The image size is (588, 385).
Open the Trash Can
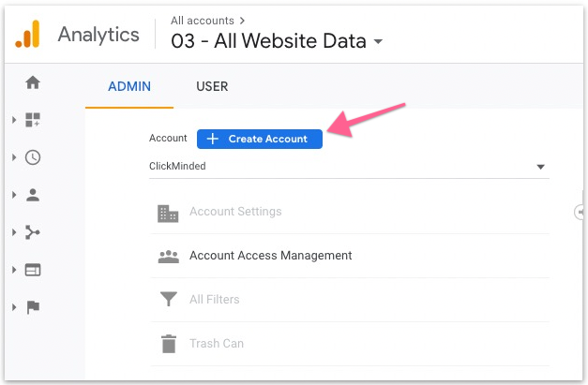(216, 344)
